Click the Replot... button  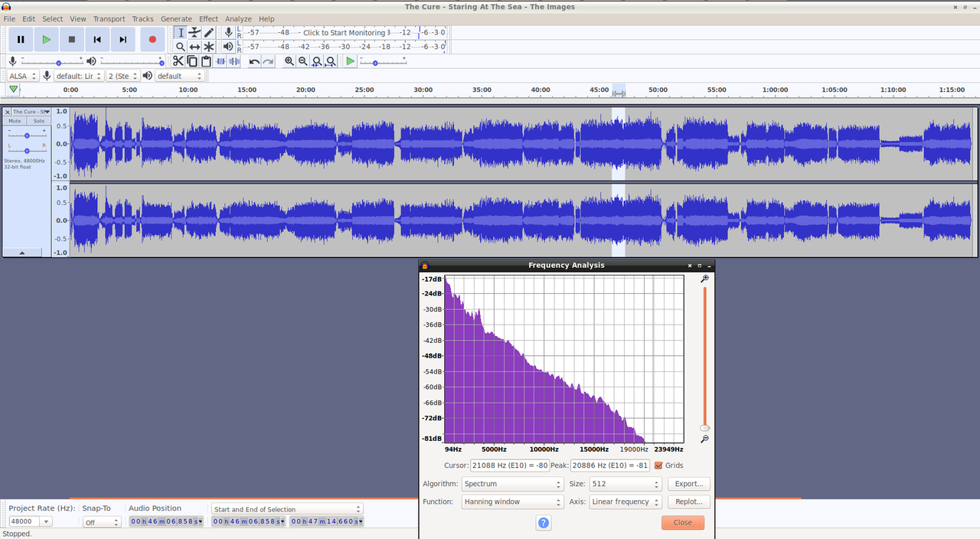[689, 501]
